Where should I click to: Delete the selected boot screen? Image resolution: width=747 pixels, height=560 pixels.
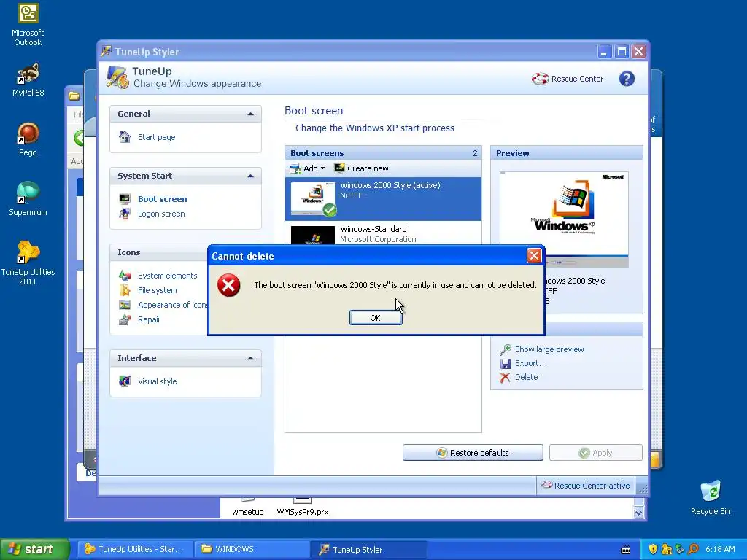(x=527, y=377)
